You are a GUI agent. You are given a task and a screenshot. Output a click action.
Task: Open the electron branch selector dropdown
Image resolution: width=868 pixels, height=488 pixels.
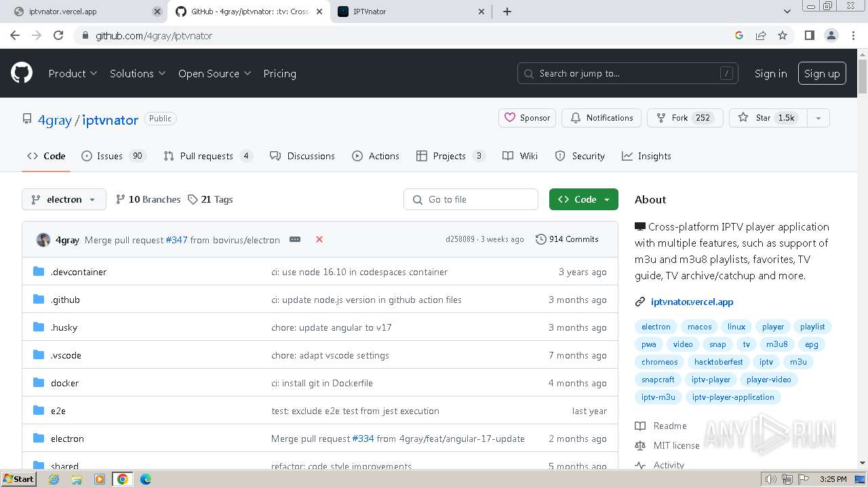coord(64,199)
